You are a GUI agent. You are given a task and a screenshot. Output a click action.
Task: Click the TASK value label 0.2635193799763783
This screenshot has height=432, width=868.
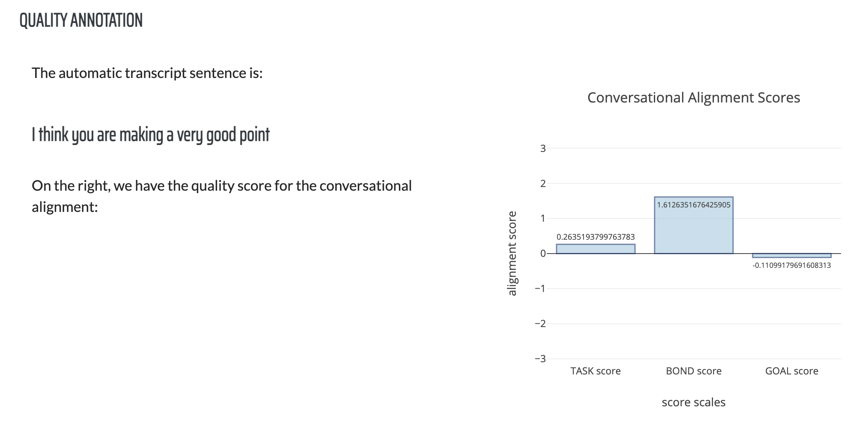(x=595, y=237)
